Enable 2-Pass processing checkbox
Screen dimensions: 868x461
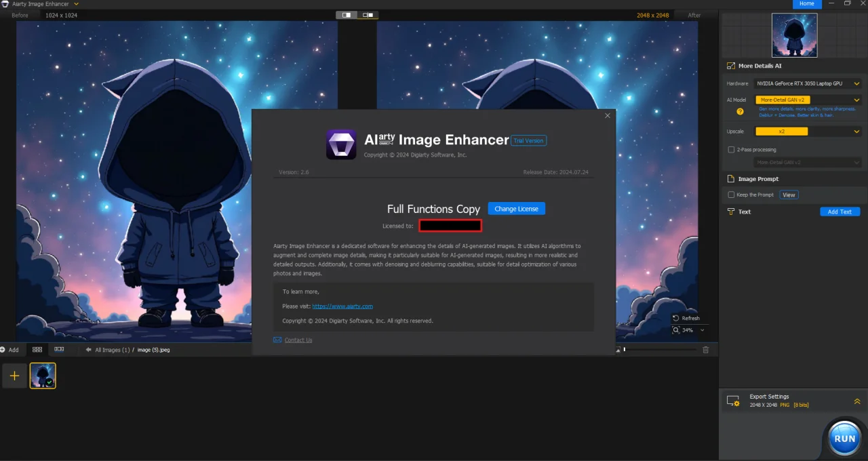[731, 149]
